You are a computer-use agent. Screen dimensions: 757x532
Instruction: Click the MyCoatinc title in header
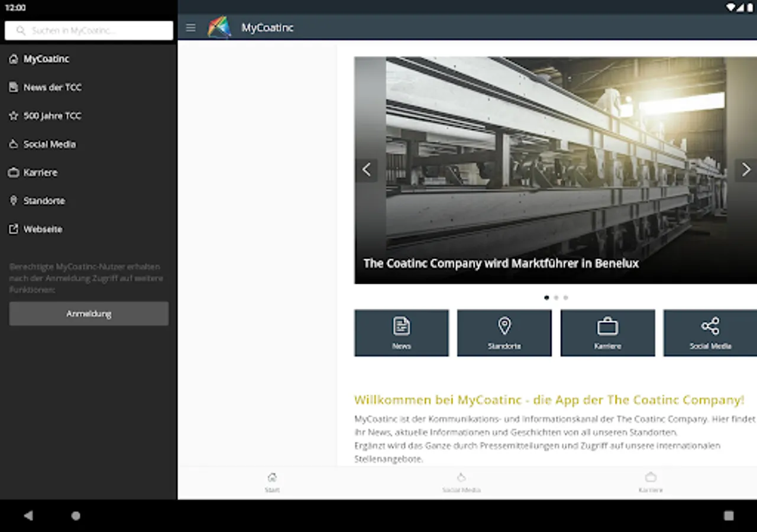(267, 28)
